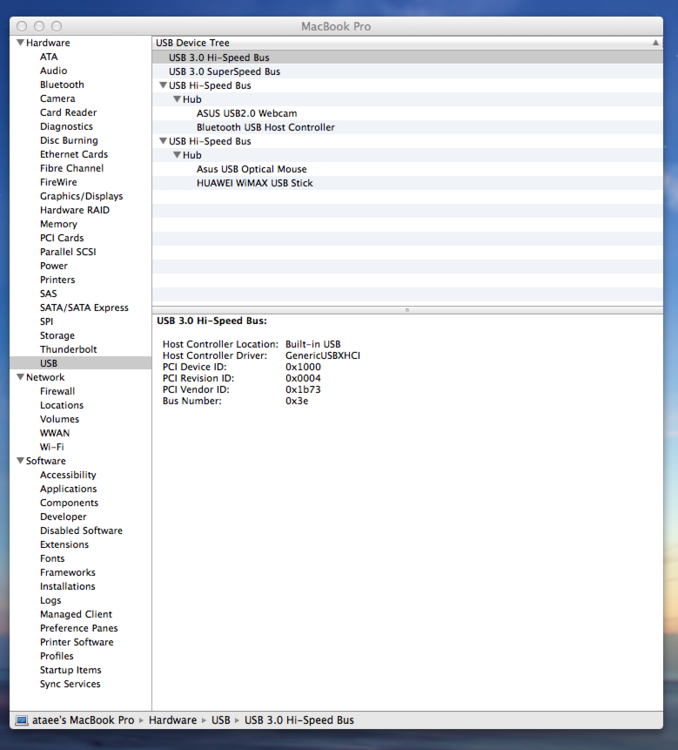Open Memory in sidebar

(58, 224)
